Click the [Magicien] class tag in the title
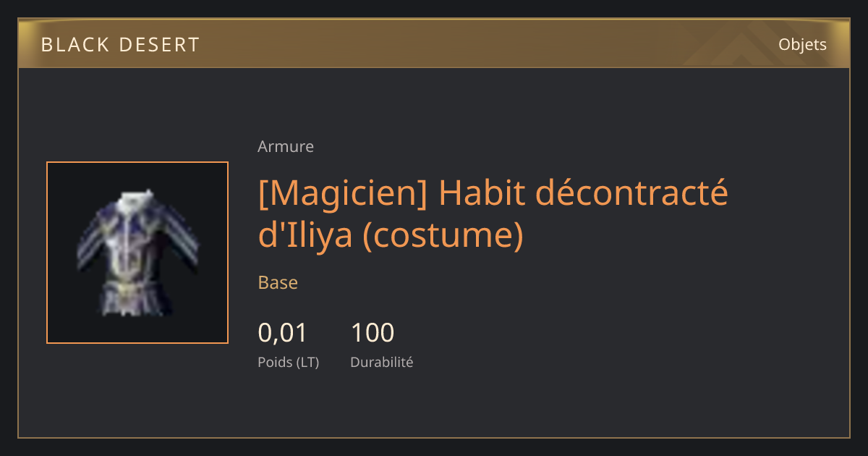 pos(343,194)
